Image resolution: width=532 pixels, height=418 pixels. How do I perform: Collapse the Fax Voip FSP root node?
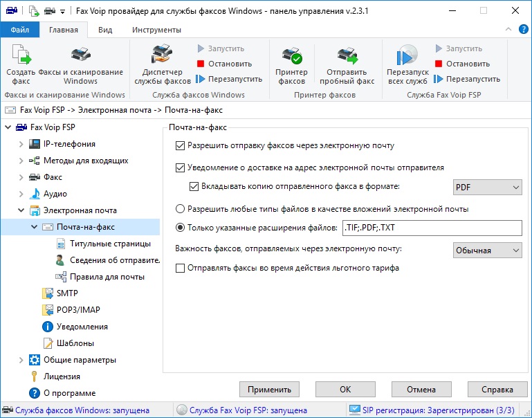(x=8, y=127)
